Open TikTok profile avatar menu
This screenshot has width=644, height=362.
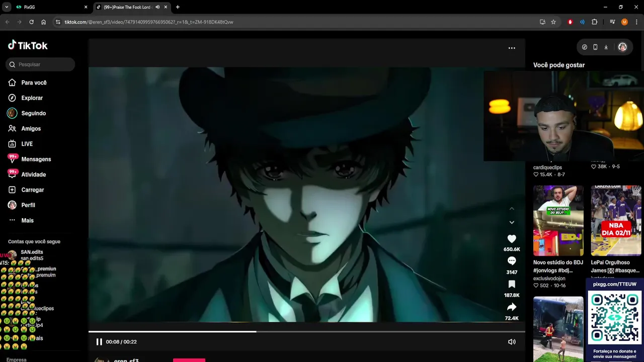point(622,47)
